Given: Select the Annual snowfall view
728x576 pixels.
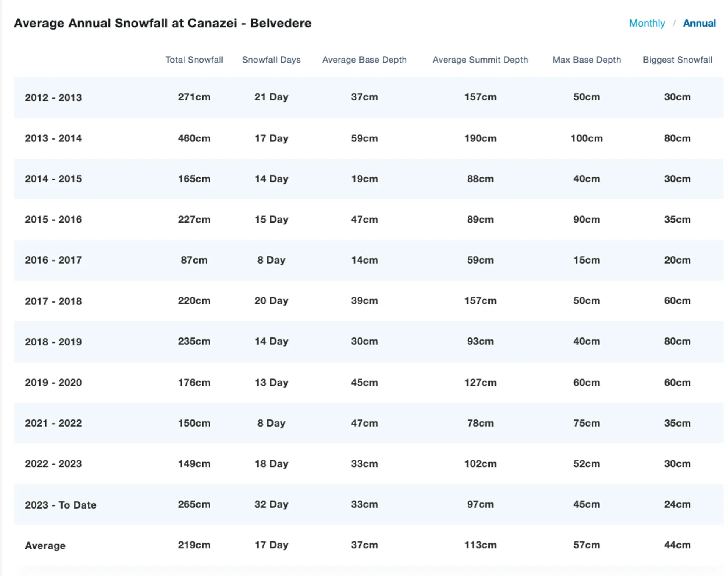Looking at the screenshot, I should [x=699, y=23].
